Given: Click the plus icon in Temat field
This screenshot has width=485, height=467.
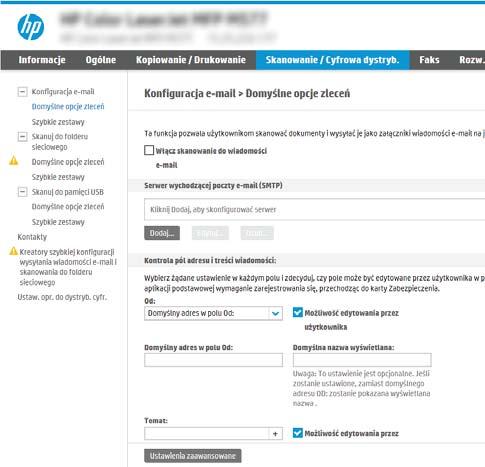Looking at the screenshot, I should pyautogui.click(x=275, y=434).
